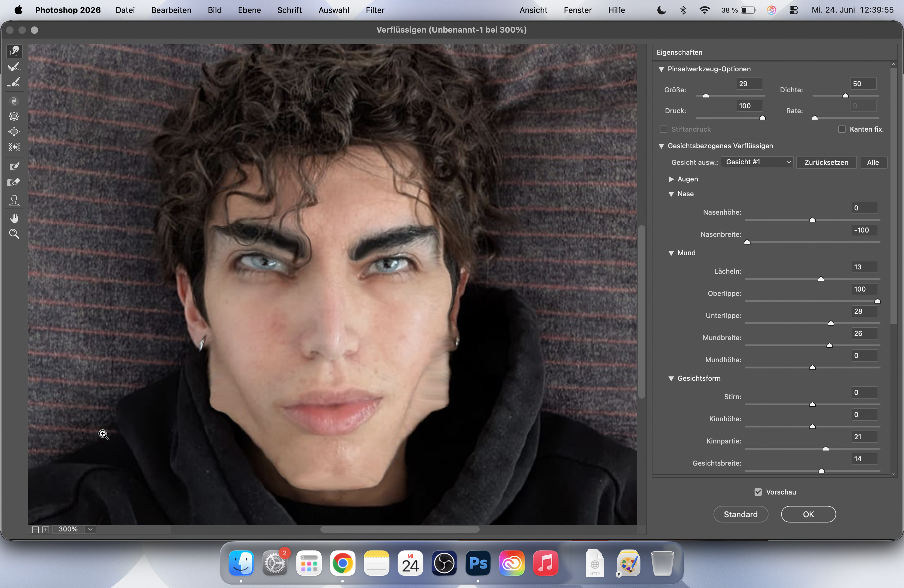Open the Gesicht #1 face dropdown
Screen dimensions: 904x588
point(757,162)
